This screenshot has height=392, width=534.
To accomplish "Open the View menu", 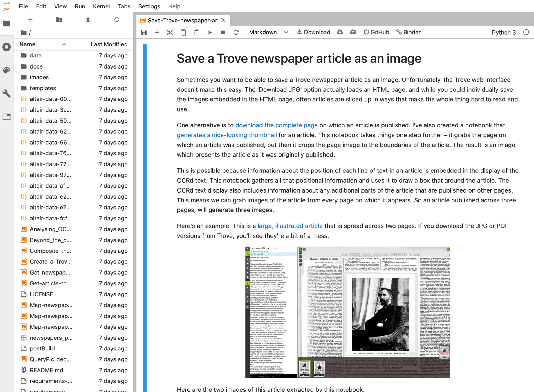I will tap(60, 6).
